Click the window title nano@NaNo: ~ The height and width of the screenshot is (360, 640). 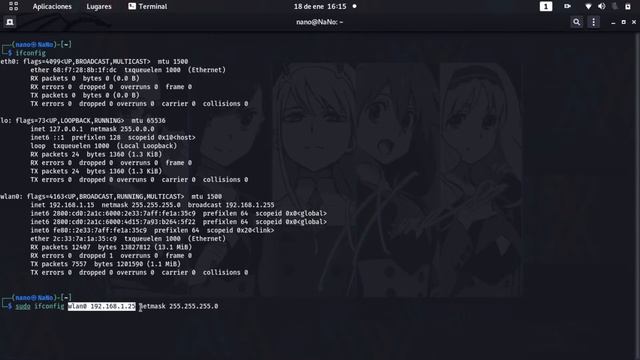[x=320, y=22]
